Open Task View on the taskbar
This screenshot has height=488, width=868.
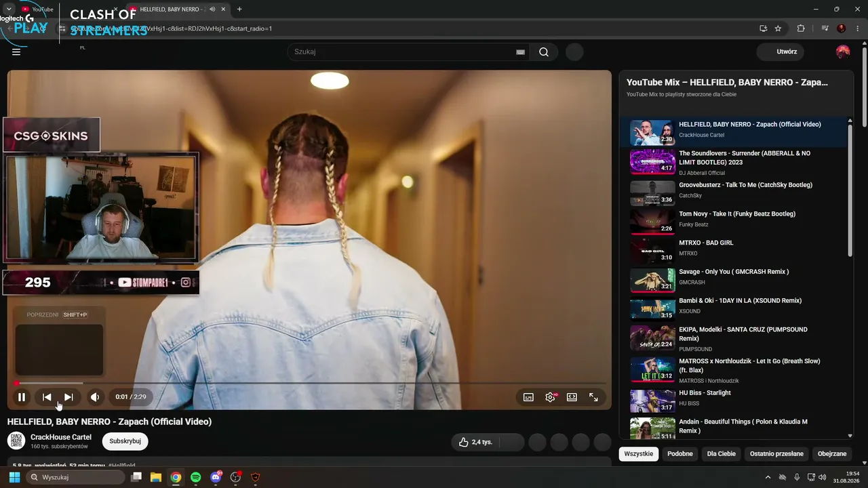(136, 477)
